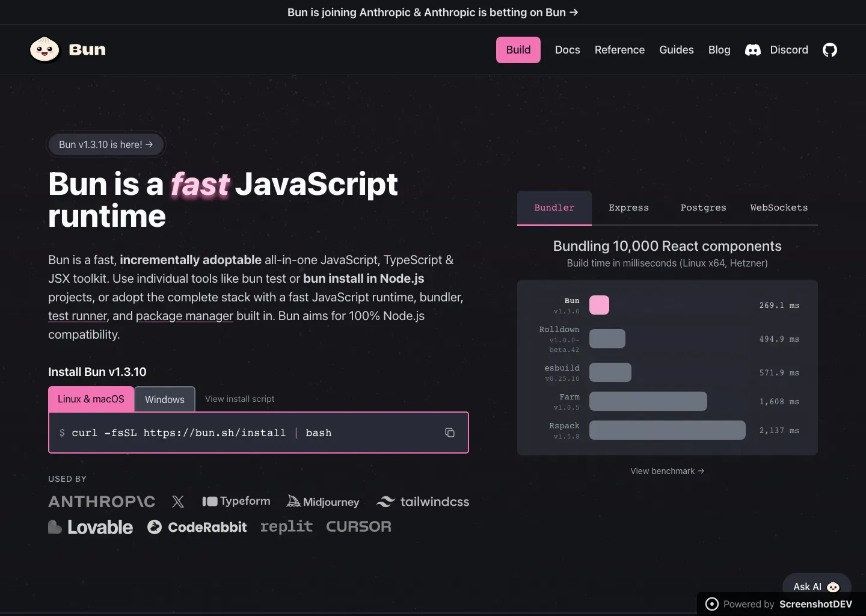Select the Bundler benchmark tab
This screenshot has height=616, width=866.
point(554,208)
